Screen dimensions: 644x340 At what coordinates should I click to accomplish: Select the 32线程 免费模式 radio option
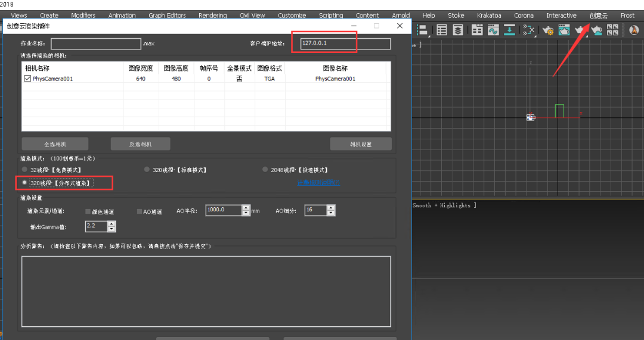[x=25, y=170]
